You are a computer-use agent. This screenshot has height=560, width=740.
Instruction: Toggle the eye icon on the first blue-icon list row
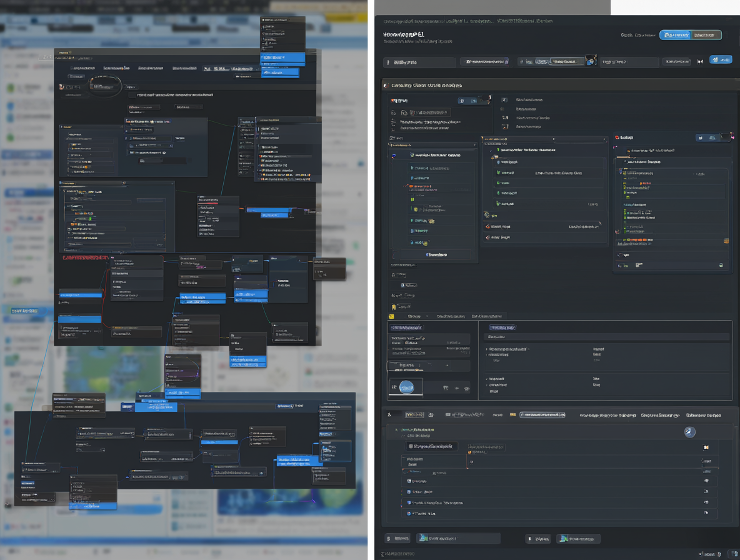706,481
